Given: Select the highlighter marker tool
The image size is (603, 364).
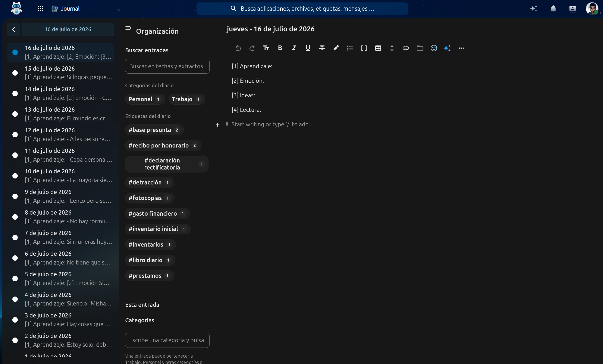Looking at the screenshot, I should (x=336, y=48).
